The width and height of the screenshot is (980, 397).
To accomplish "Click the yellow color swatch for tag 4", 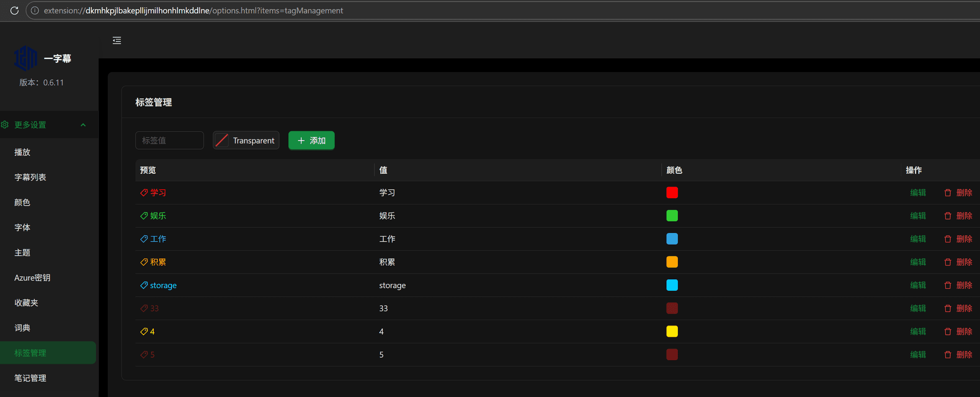I will click(672, 332).
